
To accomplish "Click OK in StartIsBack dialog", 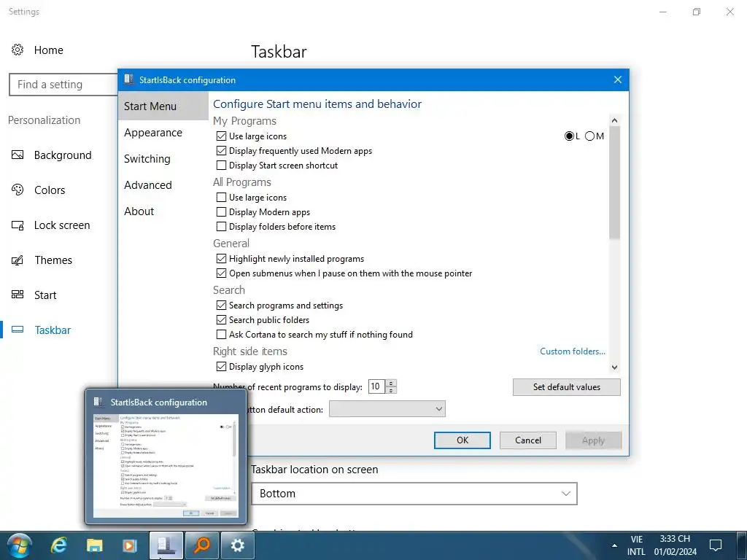I will point(462,440).
